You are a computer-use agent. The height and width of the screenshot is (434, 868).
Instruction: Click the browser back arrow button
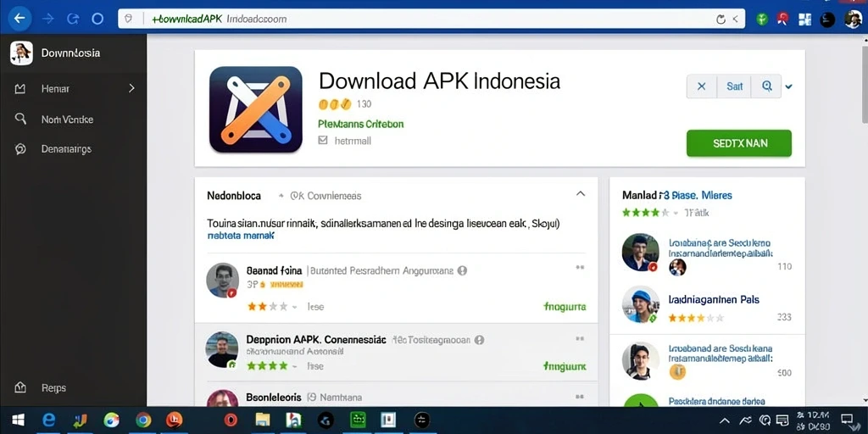[x=19, y=19]
